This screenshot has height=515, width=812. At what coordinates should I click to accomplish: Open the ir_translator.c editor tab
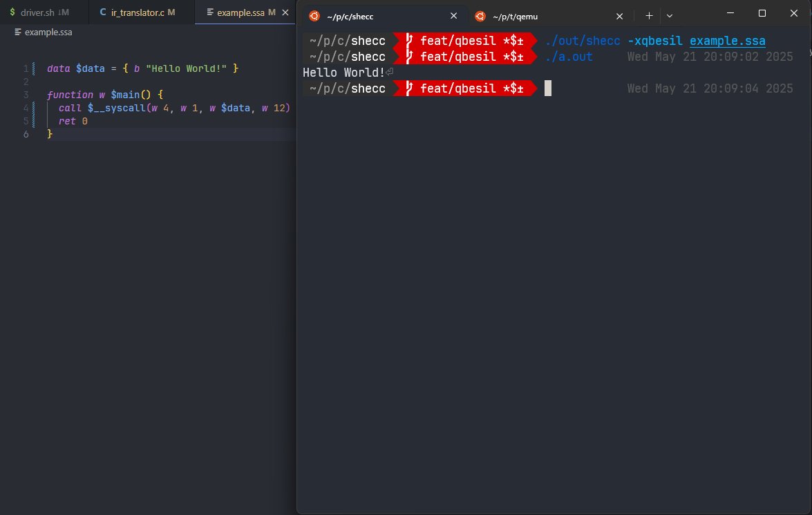[x=142, y=12]
